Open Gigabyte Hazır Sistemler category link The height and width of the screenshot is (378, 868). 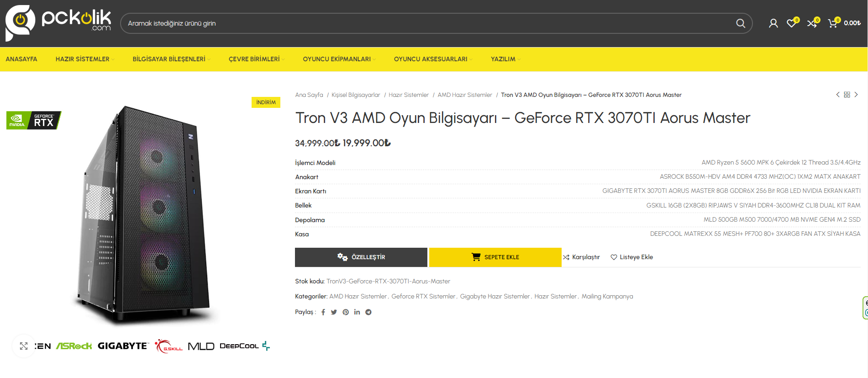[495, 297]
